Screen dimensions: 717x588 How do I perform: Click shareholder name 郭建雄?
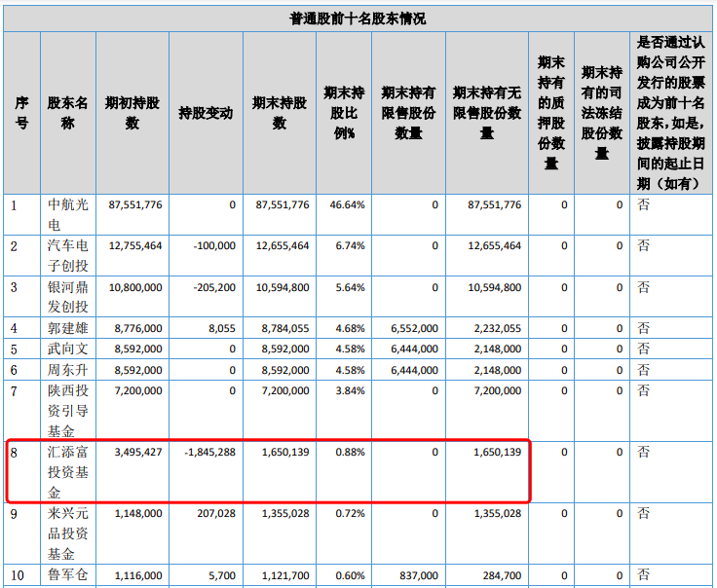tap(67, 328)
